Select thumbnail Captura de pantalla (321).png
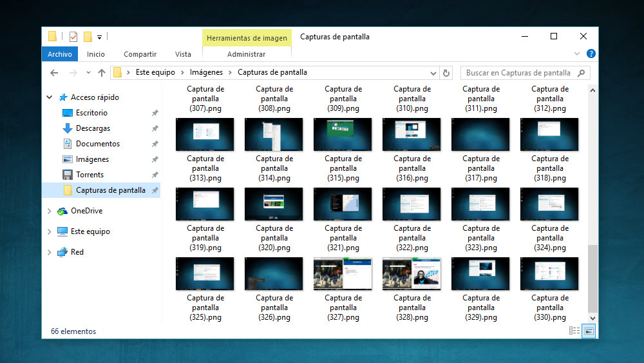 (x=343, y=204)
